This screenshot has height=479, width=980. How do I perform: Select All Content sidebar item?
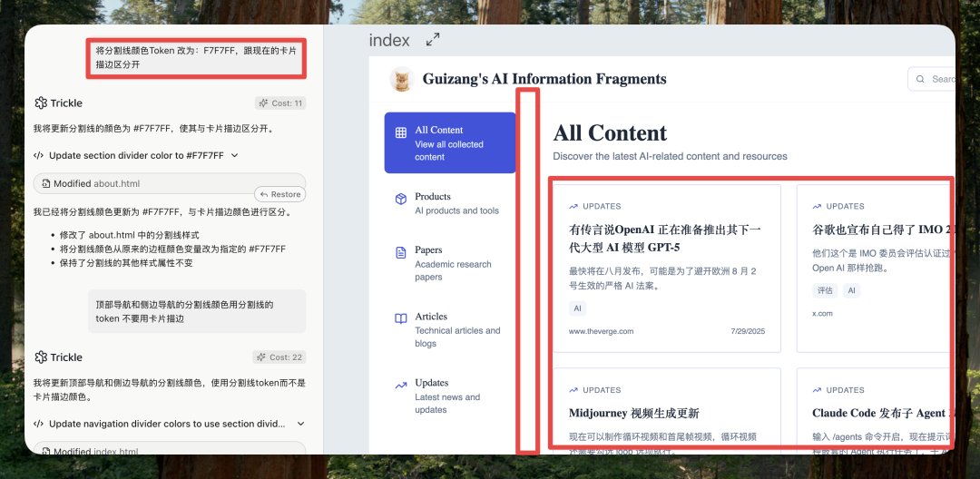(x=450, y=143)
